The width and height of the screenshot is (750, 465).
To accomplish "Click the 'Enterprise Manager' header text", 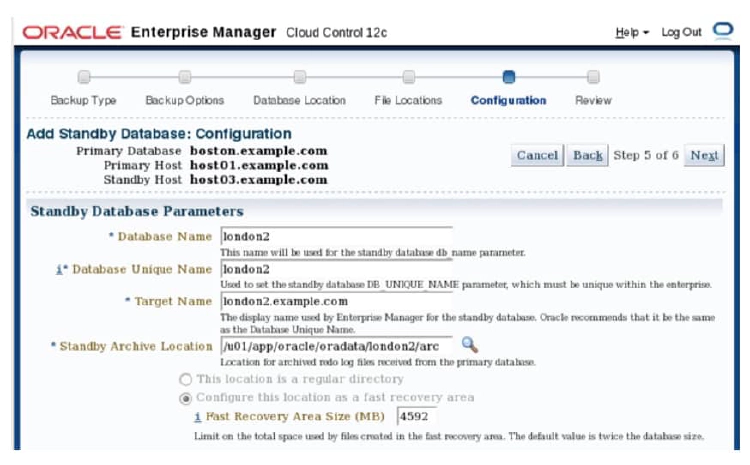I will pyautogui.click(x=203, y=32).
